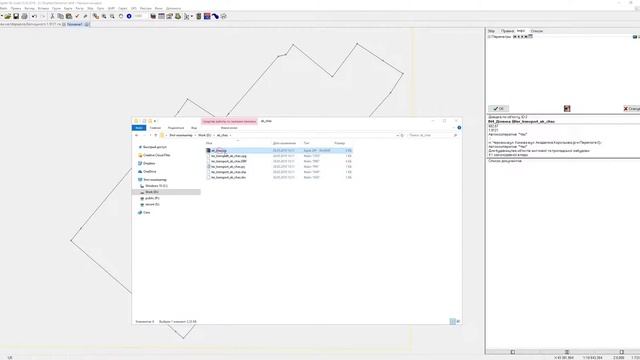Sort files by date modified column header

pyautogui.click(x=284, y=143)
